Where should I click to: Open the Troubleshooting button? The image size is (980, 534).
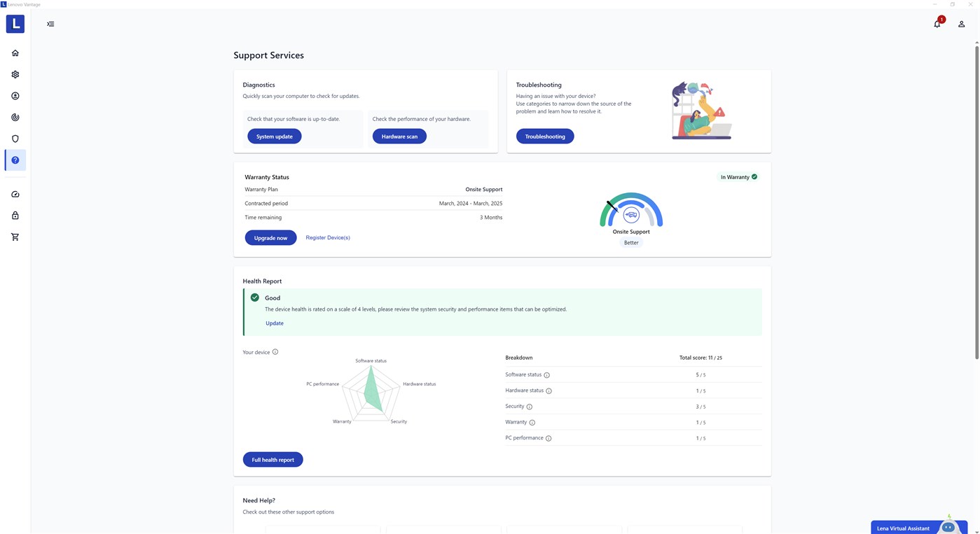(x=545, y=136)
